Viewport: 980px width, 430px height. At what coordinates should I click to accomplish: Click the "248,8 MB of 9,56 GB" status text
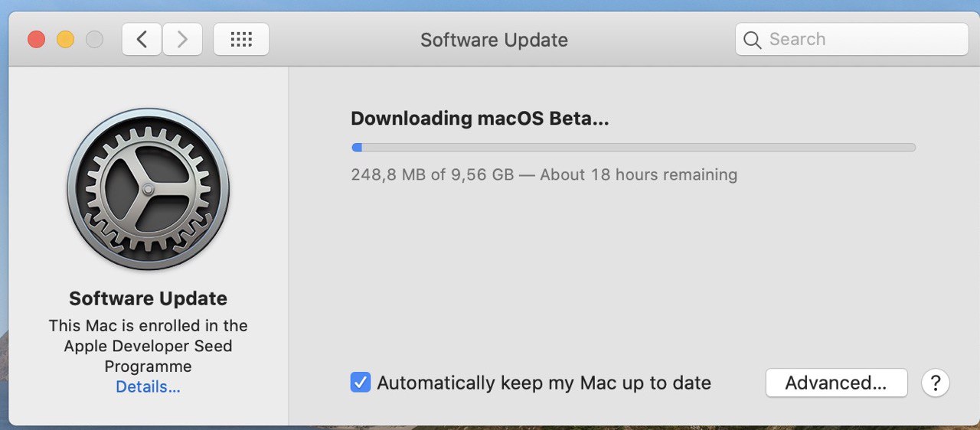[x=433, y=174]
